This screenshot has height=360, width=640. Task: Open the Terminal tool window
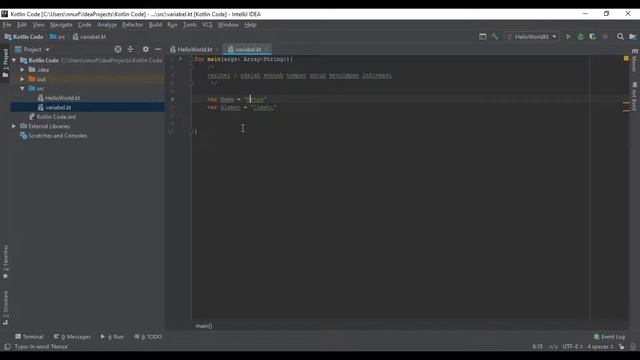[x=29, y=337]
